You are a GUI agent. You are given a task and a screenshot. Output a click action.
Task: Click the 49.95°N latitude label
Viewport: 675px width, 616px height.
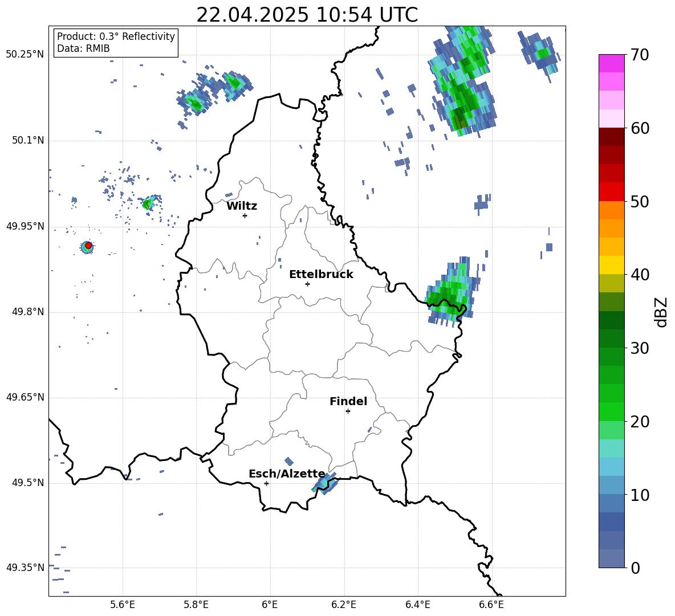[25, 226]
